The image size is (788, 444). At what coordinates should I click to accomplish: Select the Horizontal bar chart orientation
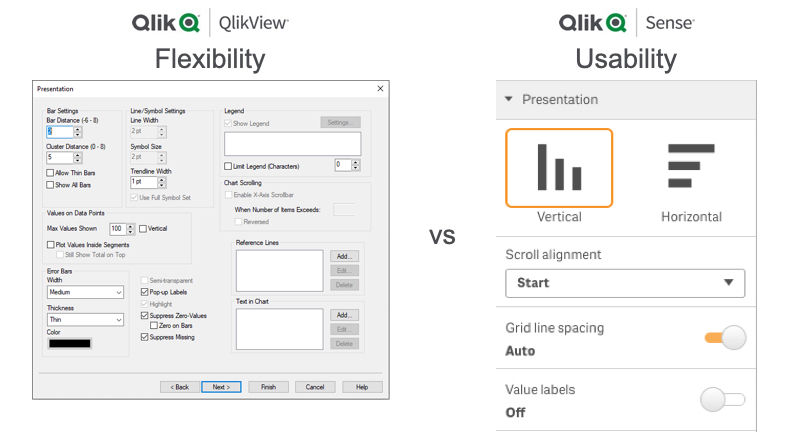point(691,168)
